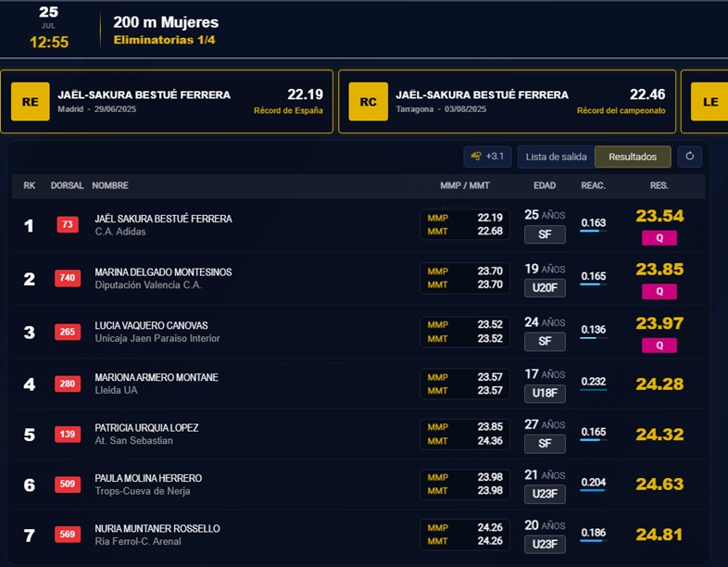Open athlete Mariona Armero Montane
This screenshot has height=567, width=728.
pos(157,377)
